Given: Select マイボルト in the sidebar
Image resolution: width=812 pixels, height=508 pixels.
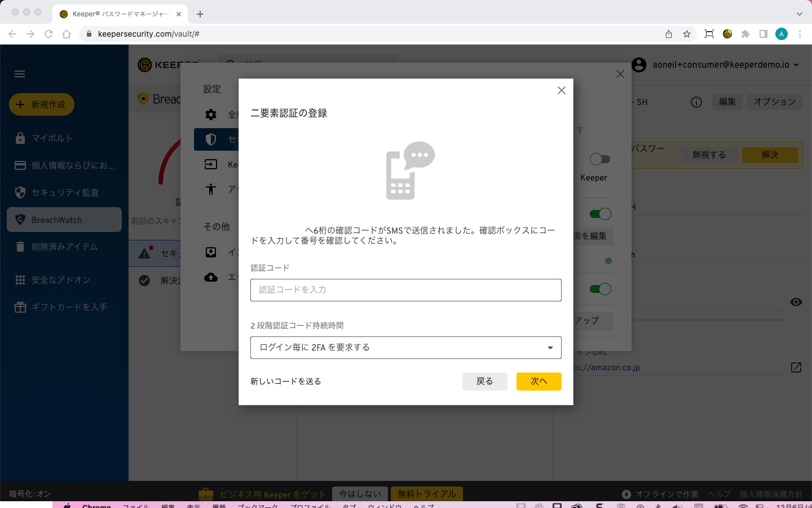Looking at the screenshot, I should pos(52,138).
